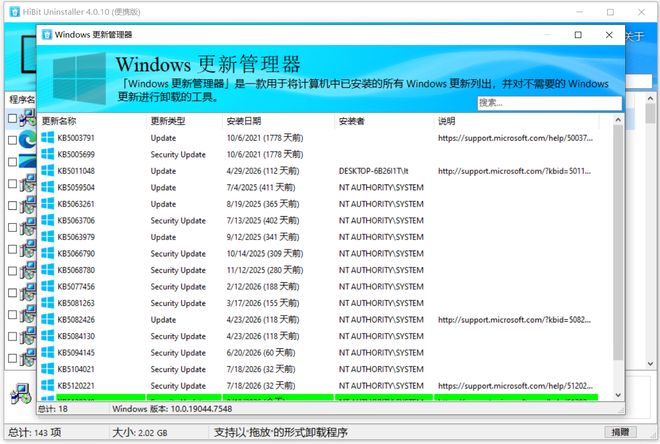Viewport: 660px width, 444px height.
Task: Click the 4/29/2026 install date cell
Action: click(263, 171)
